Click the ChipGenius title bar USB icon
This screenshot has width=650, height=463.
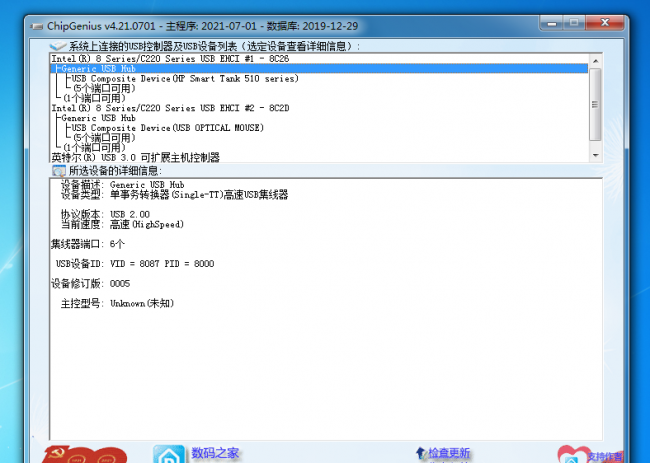(x=37, y=27)
